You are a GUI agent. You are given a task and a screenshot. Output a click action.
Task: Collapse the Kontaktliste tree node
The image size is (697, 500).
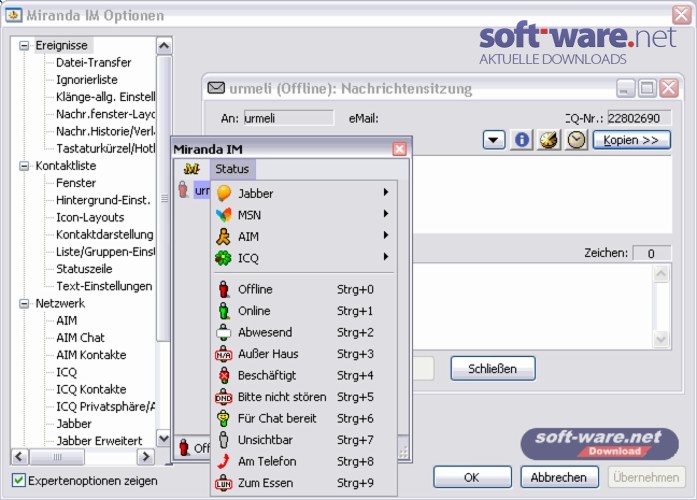pos(24,166)
